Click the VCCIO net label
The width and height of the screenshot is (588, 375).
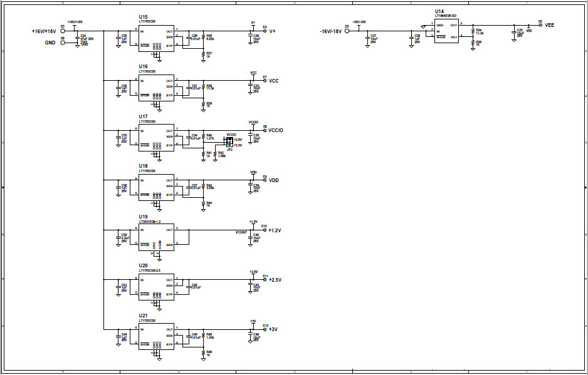254,123
